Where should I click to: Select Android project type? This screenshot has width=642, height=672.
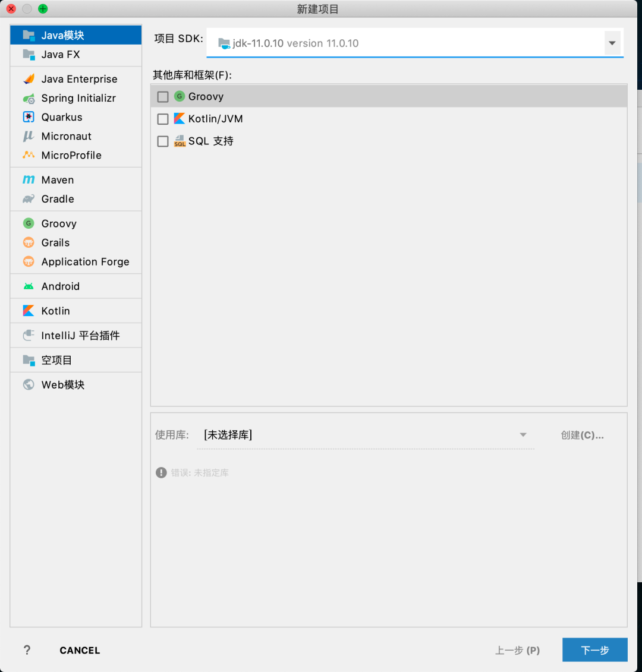[x=76, y=286]
